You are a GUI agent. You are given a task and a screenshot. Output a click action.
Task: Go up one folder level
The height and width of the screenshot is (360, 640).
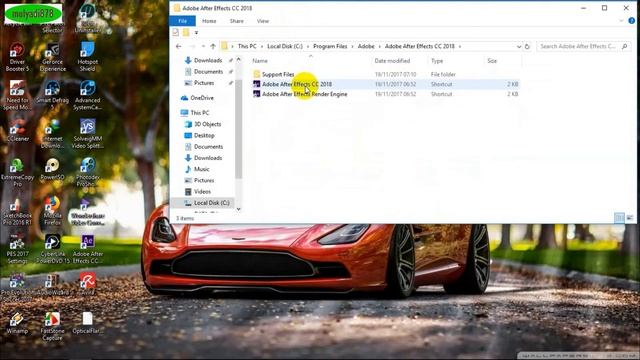point(213,47)
